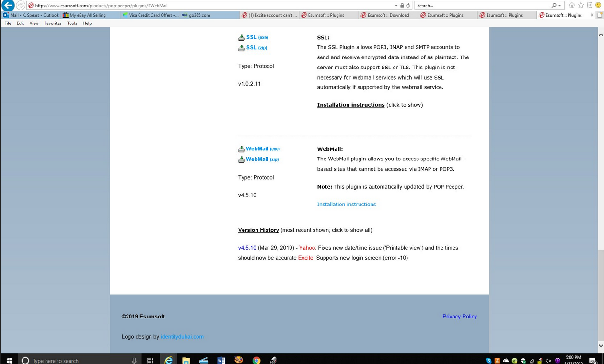Switch to the Mail - K. Spears Outlook tab
Screen dimensions: 604x364
click(31, 15)
